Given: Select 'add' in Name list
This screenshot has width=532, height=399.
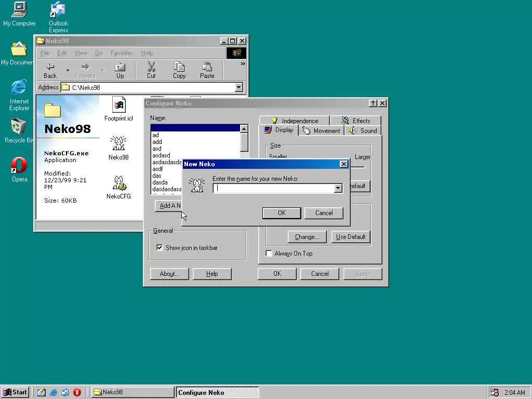Looking at the screenshot, I should tap(195, 142).
